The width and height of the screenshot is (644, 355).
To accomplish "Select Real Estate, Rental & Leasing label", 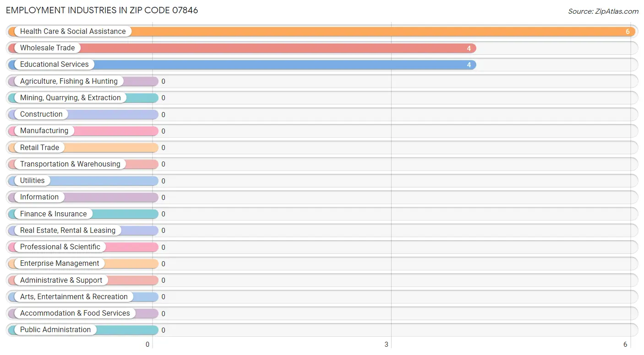I will (x=68, y=230).
